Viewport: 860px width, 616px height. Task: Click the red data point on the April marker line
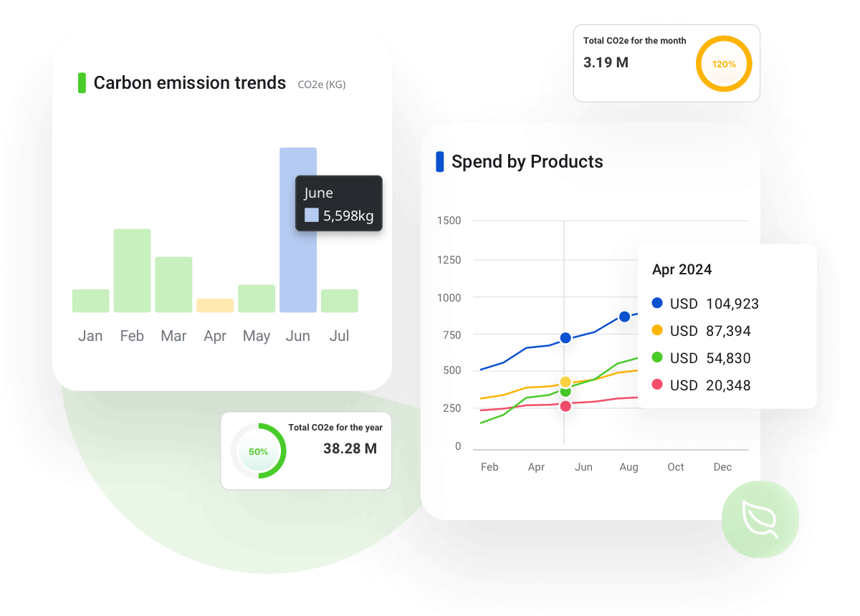coord(565,406)
